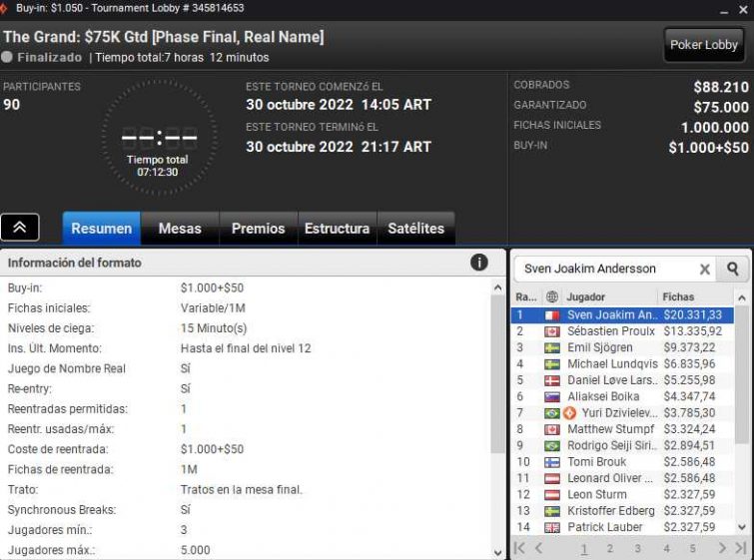Select Sébastien Proulx row in rankings
This screenshot has height=560, width=754.
click(x=622, y=331)
